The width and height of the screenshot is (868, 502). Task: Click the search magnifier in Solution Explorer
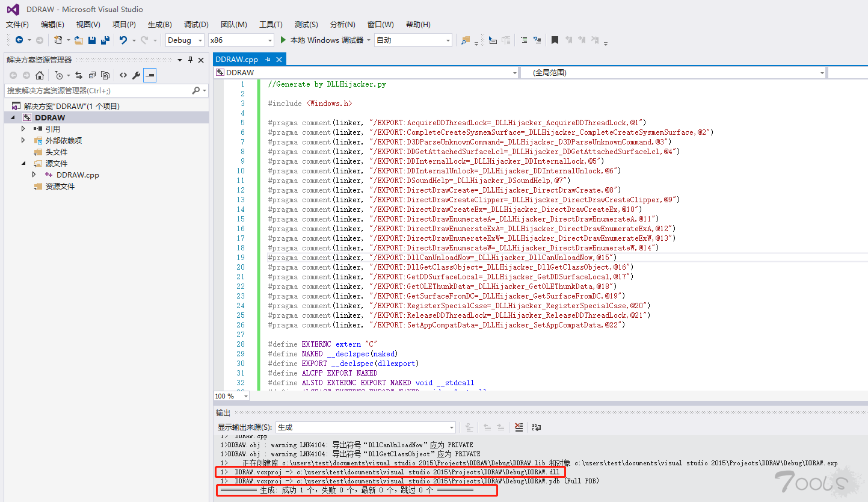coord(195,90)
